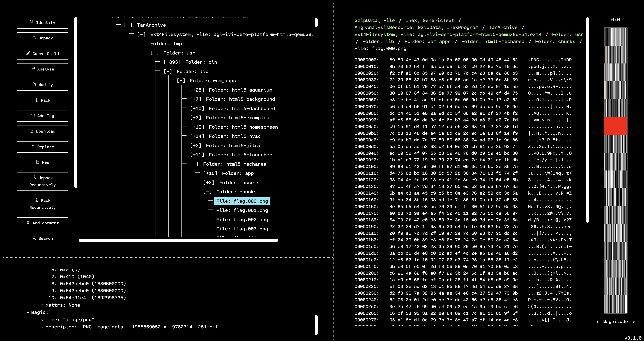
Task: Click the Carve Child tool icon
Action: tap(28, 53)
